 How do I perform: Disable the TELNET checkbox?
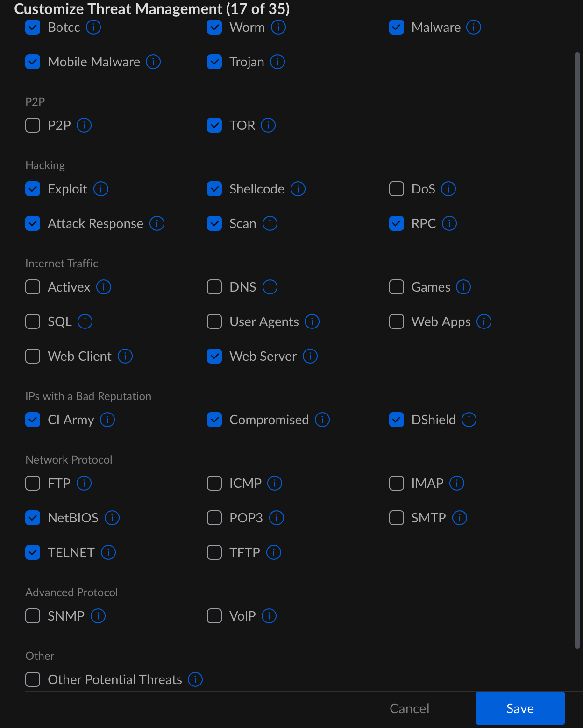(33, 553)
